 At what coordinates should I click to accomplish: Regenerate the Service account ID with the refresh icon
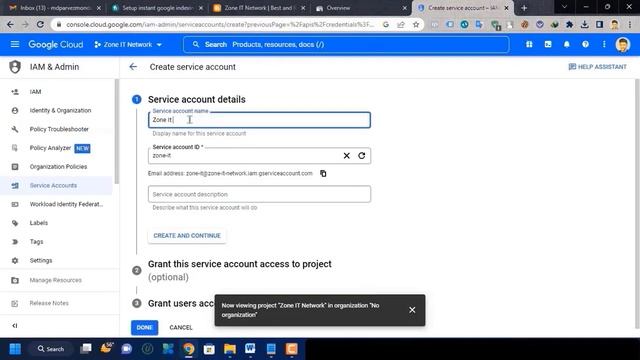(x=362, y=156)
